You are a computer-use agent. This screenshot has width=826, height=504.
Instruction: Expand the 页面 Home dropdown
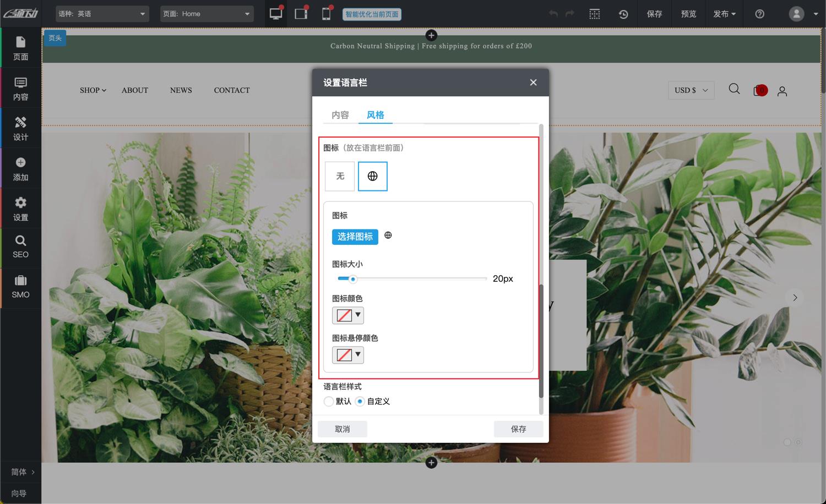point(206,14)
